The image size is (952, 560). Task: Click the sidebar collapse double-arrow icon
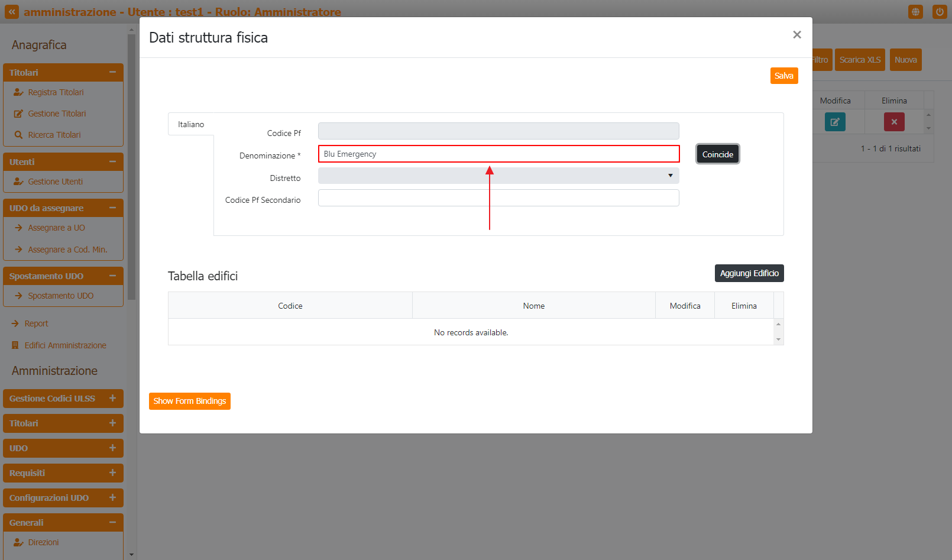(12, 12)
